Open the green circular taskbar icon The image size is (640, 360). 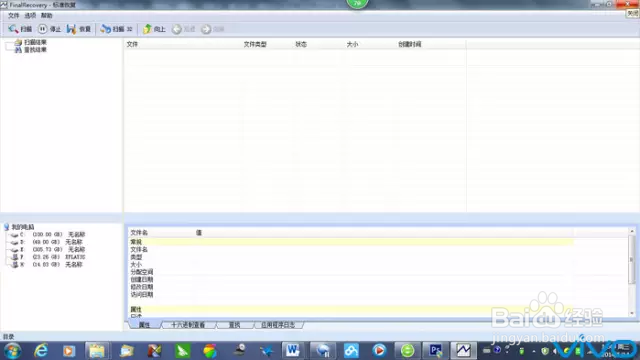coord(407,350)
